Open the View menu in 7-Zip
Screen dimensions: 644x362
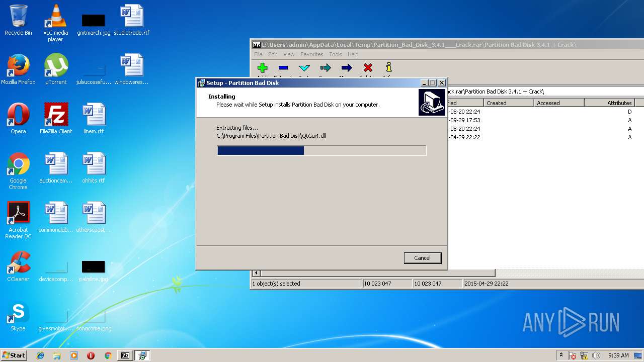pyautogui.click(x=289, y=54)
